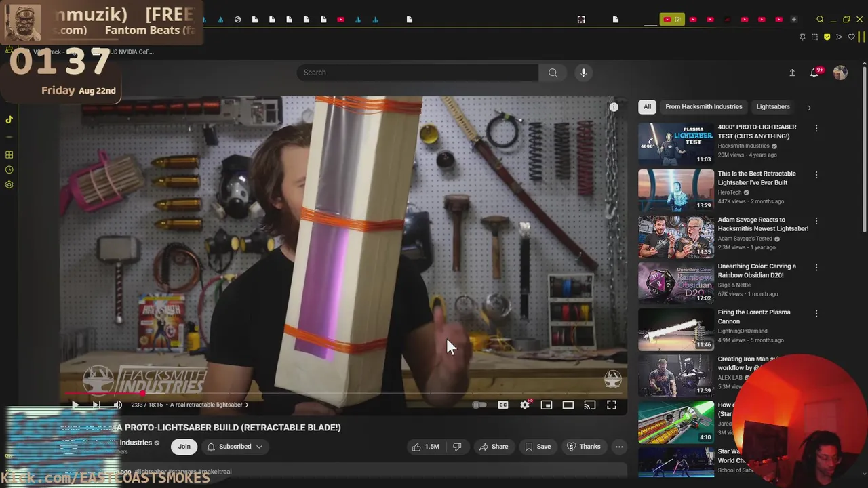Open the browser player/flow arrow icon

[x=839, y=37]
